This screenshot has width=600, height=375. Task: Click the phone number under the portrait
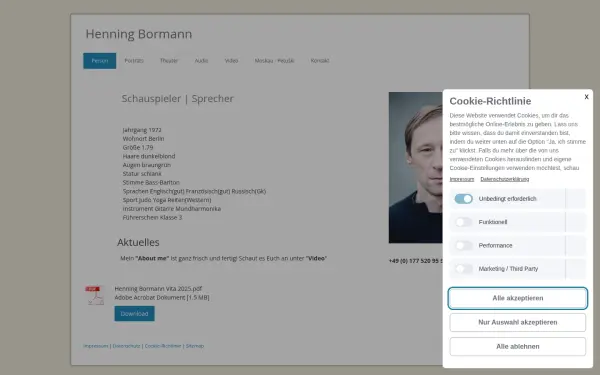point(416,261)
